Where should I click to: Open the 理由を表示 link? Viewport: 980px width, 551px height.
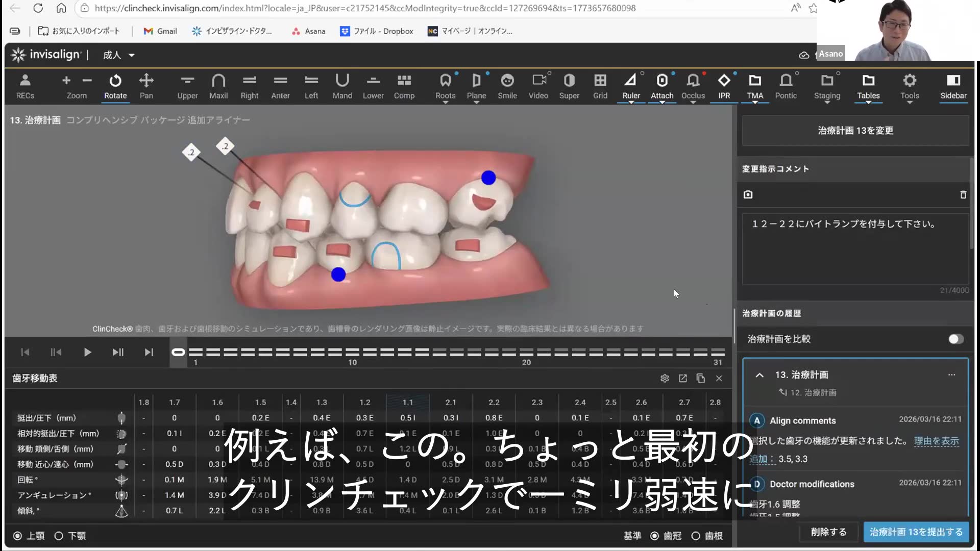[937, 441]
